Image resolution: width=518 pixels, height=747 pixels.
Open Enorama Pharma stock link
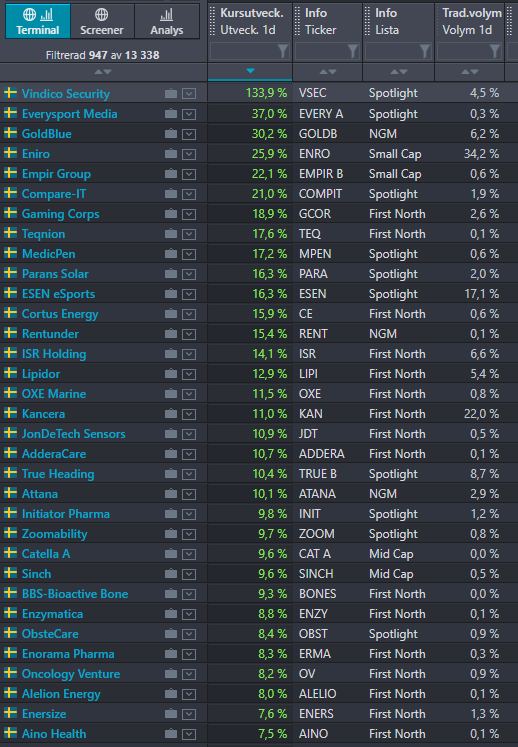(x=68, y=654)
